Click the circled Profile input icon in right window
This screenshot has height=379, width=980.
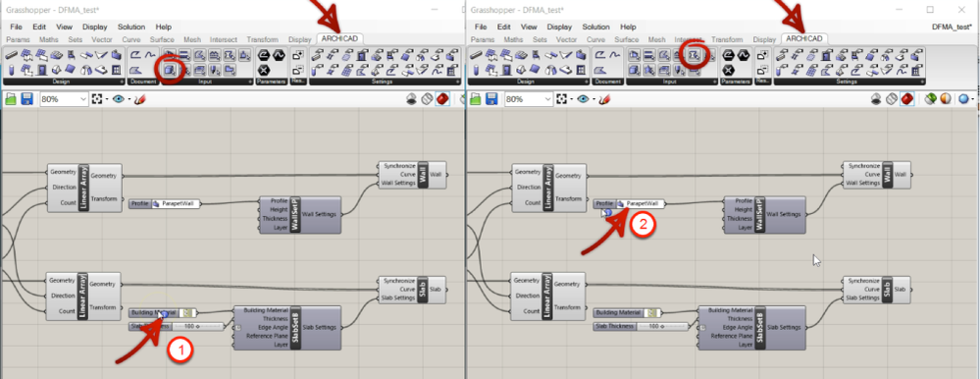coord(694,56)
